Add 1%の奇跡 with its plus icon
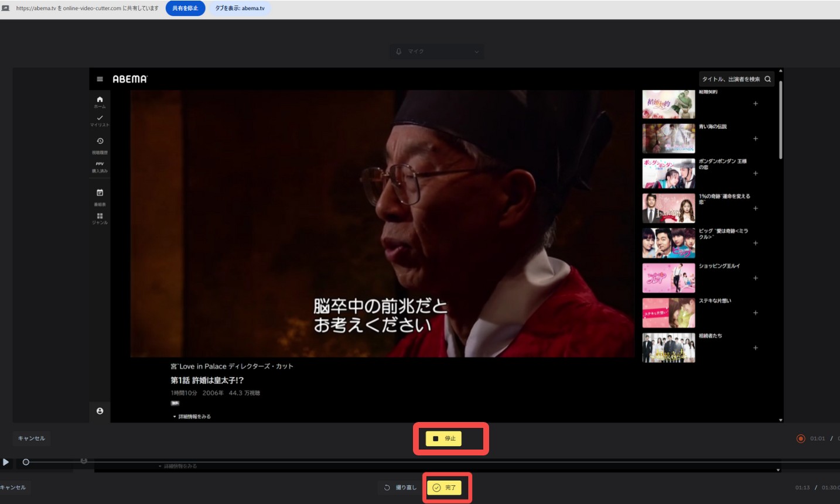The image size is (840, 504). point(756,208)
